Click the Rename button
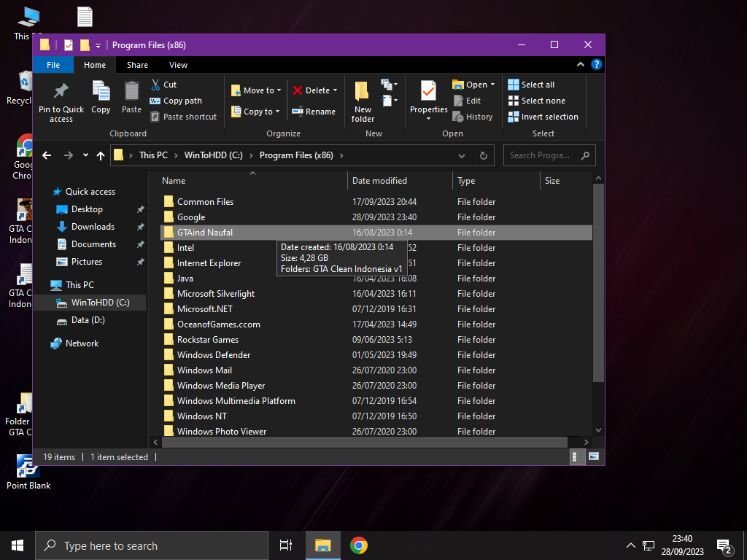Screen dimensions: 747x560 pyautogui.click(x=314, y=112)
